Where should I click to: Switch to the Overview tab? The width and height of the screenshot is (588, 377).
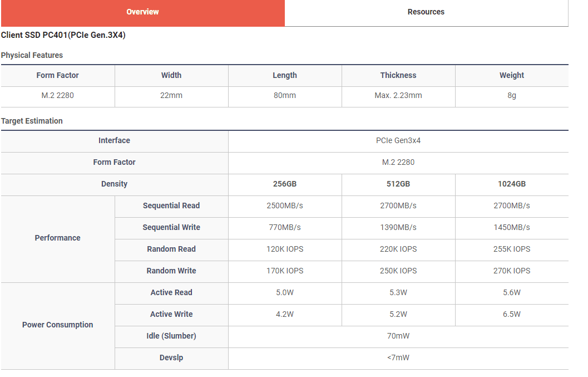(142, 12)
